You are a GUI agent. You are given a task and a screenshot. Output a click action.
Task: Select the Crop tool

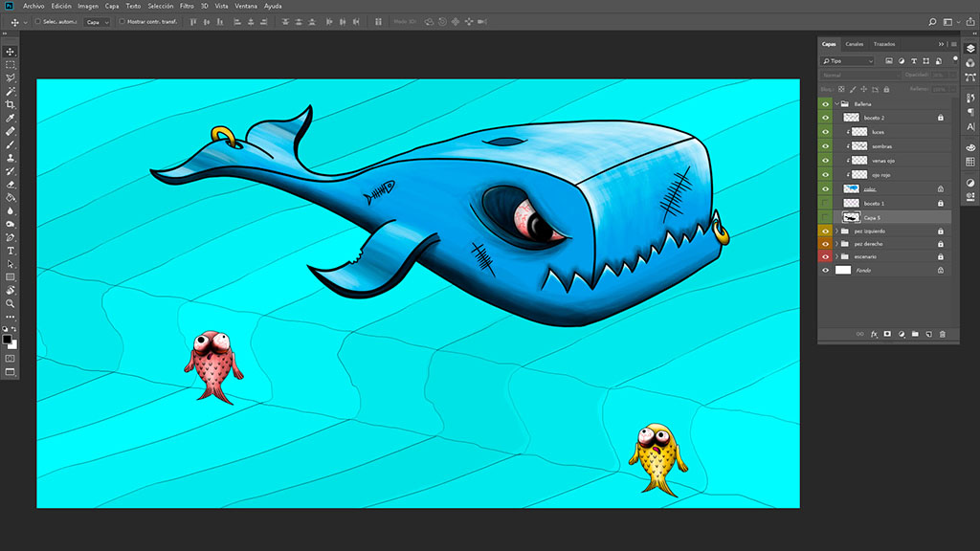11,104
